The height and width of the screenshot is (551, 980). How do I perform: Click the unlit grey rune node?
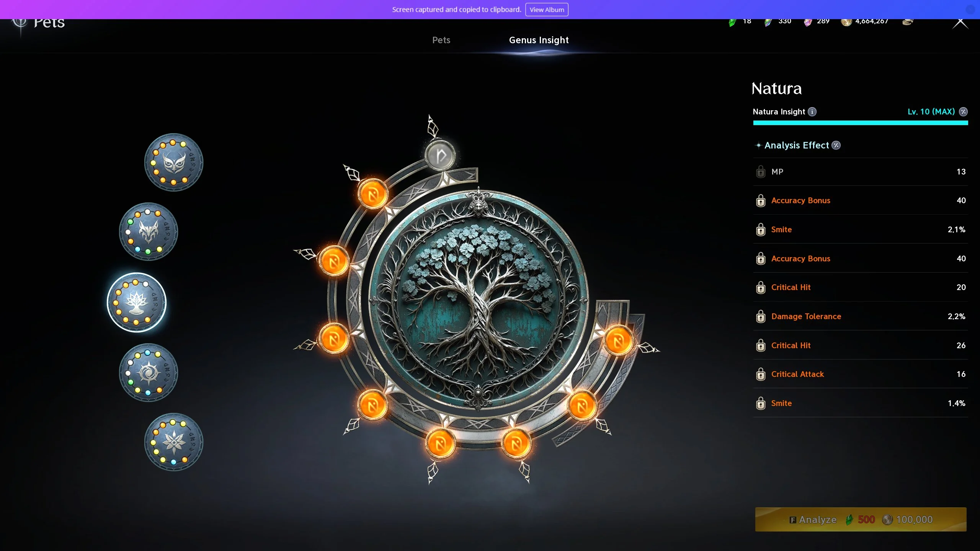point(440,155)
